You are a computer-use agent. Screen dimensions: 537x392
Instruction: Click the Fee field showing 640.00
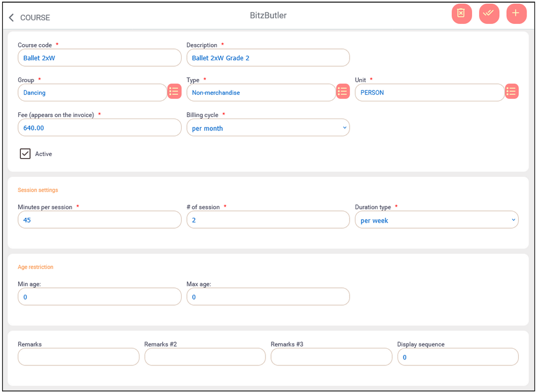pyautogui.click(x=99, y=127)
